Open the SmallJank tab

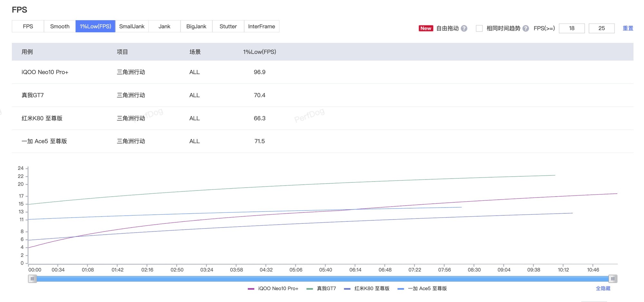click(x=132, y=26)
